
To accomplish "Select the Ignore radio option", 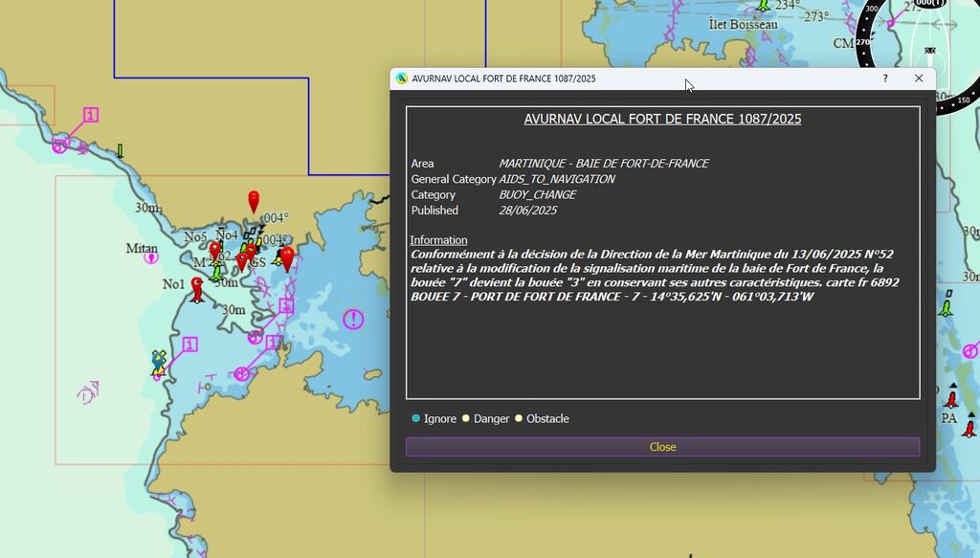I will point(416,418).
